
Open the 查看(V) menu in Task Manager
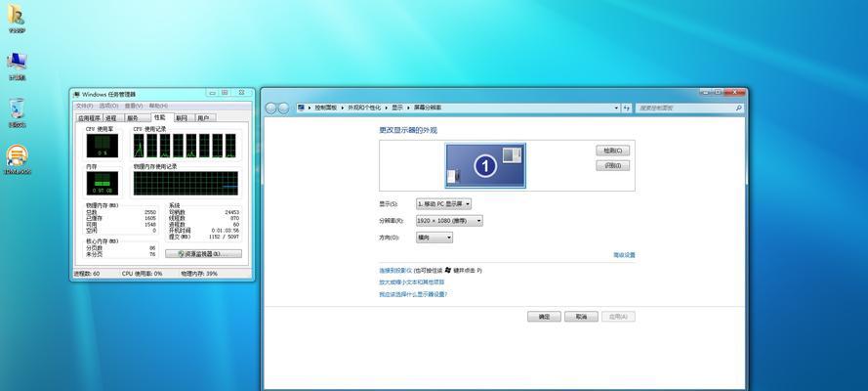pyautogui.click(x=134, y=106)
